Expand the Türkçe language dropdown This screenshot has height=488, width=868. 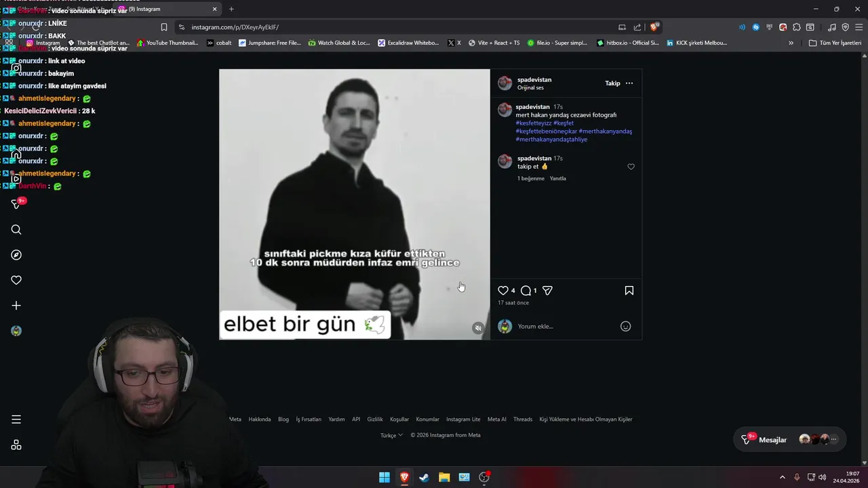391,435
